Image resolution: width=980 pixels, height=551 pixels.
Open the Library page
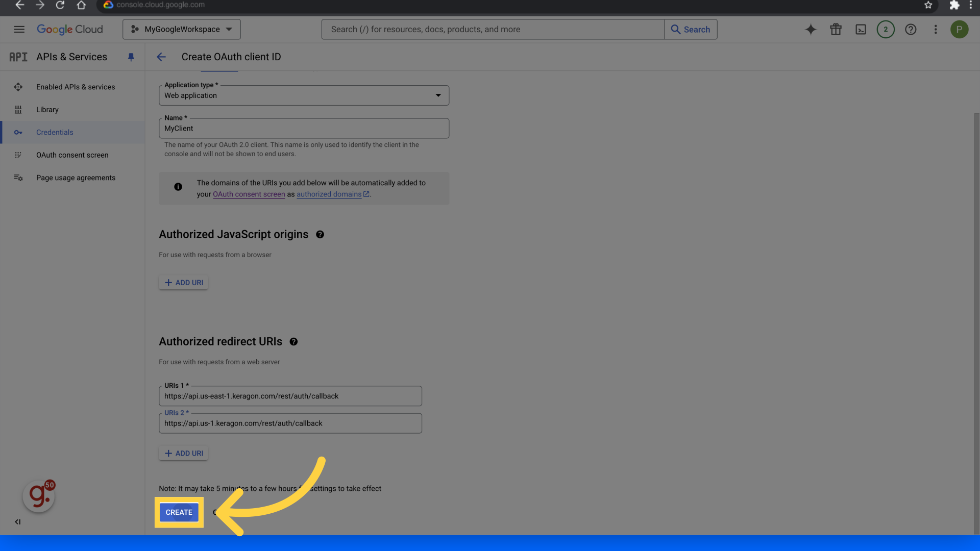click(x=47, y=110)
